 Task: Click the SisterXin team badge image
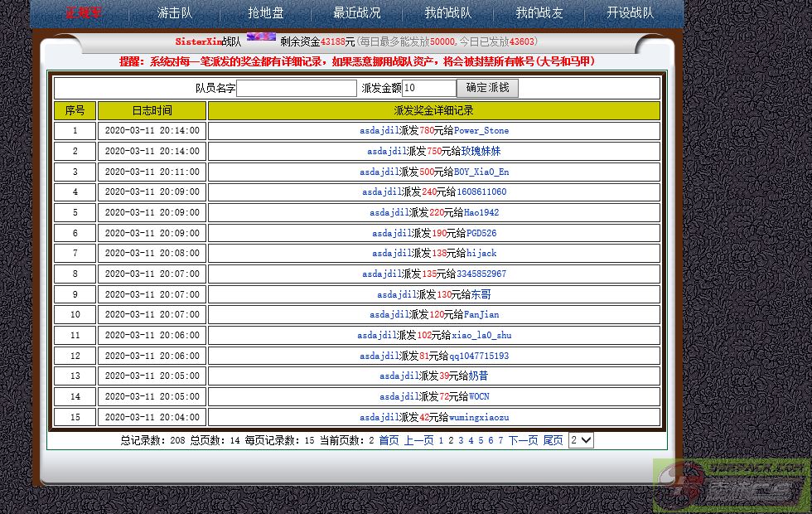coord(261,37)
